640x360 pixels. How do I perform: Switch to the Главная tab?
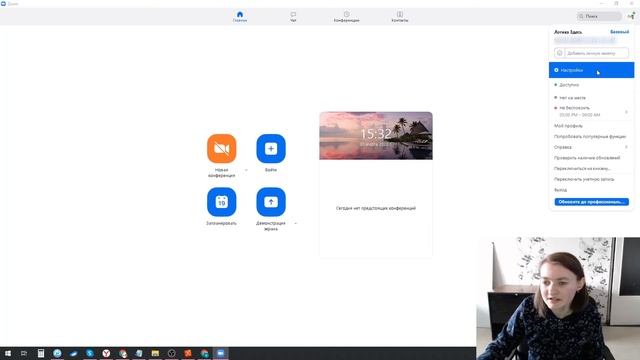pos(240,17)
